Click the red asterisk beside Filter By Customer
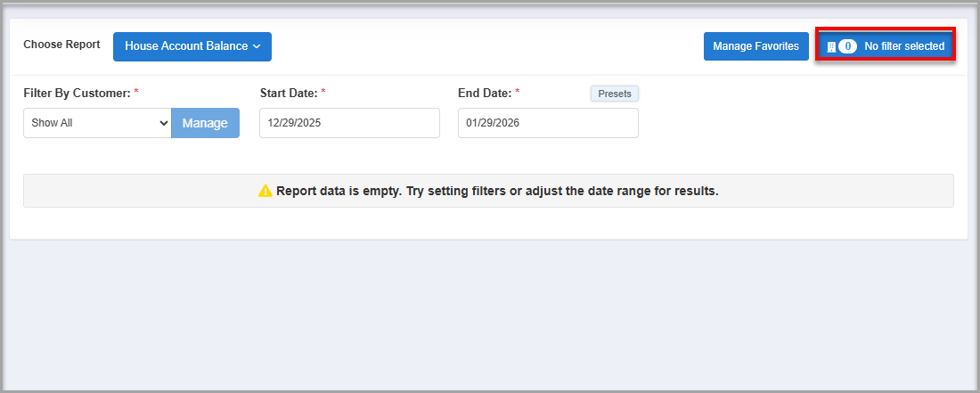The image size is (980, 393). coord(136,93)
